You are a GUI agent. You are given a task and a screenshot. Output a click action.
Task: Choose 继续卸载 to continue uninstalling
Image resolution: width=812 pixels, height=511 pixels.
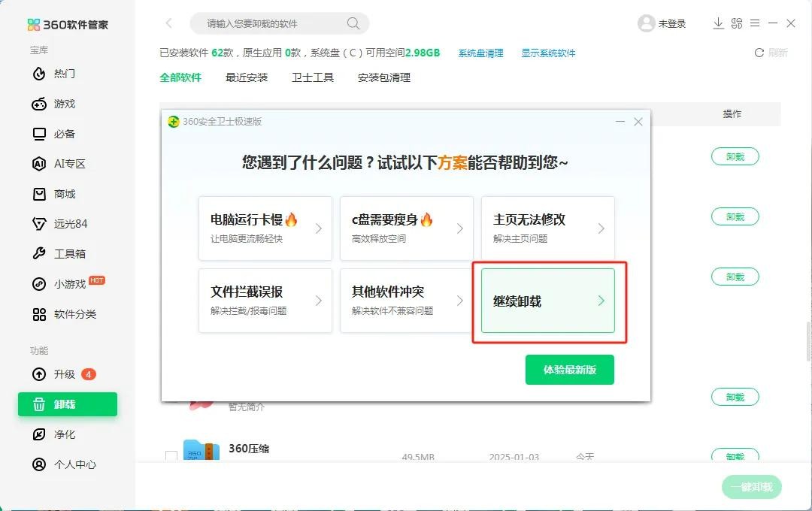pyautogui.click(x=547, y=301)
